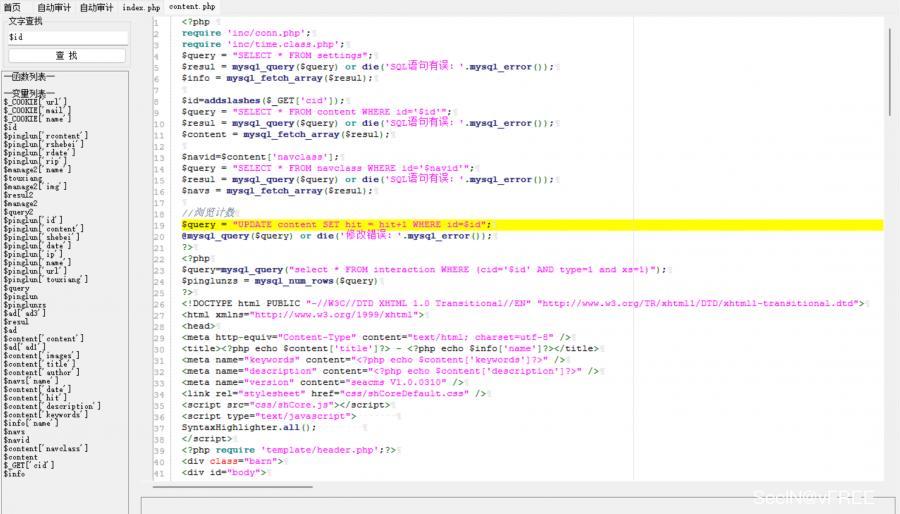This screenshot has width=900, height=514.
Task: Select the 变量列表 header in the left panel
Action: pos(29,93)
